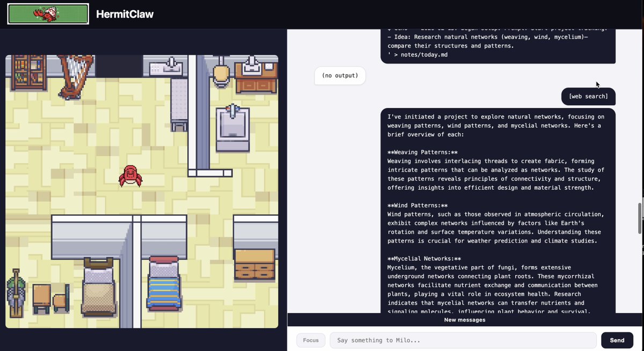Click the '> notes/today.md' command line
This screenshot has width=644, height=351.
pyautogui.click(x=418, y=55)
